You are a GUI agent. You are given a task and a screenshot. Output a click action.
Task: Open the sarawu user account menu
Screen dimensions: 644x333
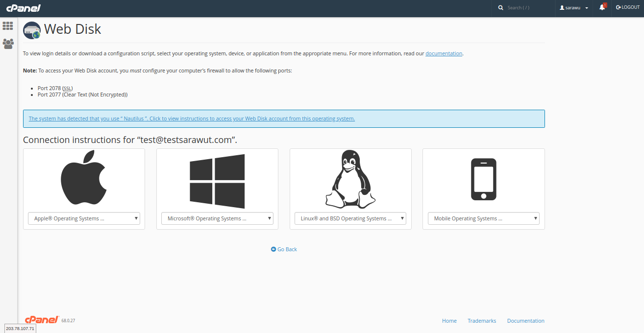click(x=574, y=8)
